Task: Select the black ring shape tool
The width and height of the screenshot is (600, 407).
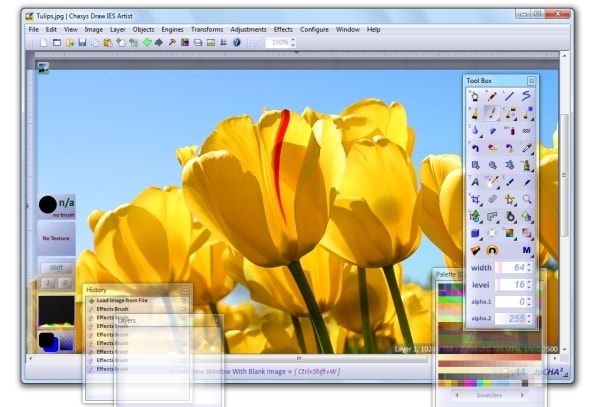Action: 509,217
